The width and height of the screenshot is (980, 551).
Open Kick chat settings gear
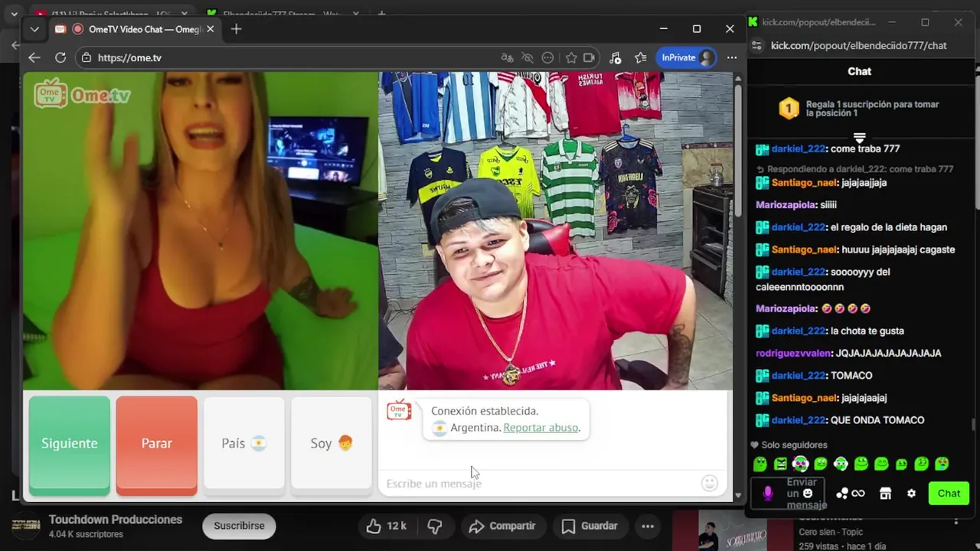point(911,494)
